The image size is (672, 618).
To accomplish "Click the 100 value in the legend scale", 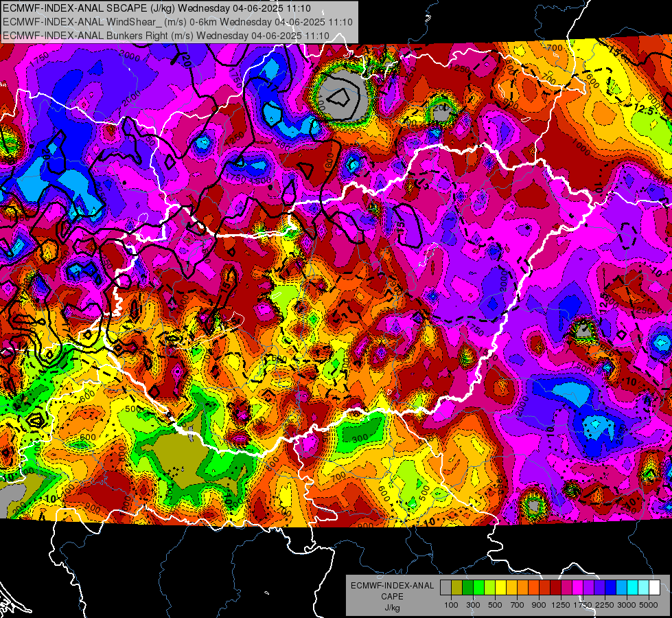I will click(x=451, y=605).
